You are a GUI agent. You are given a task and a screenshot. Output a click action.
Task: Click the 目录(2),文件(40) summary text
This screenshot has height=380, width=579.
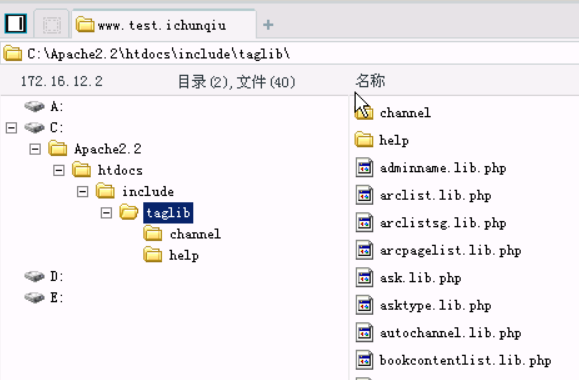[x=236, y=82]
